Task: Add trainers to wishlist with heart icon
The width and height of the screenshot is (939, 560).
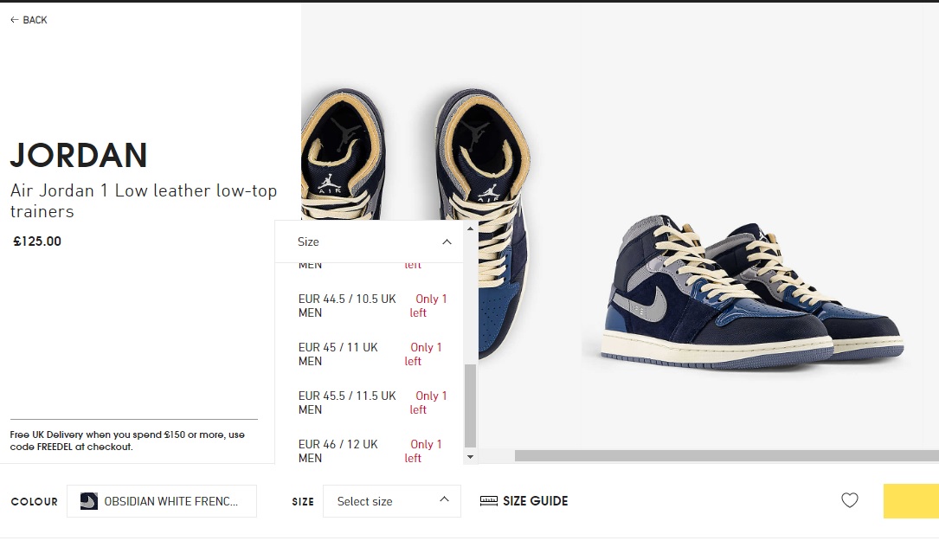Action: 849,500
